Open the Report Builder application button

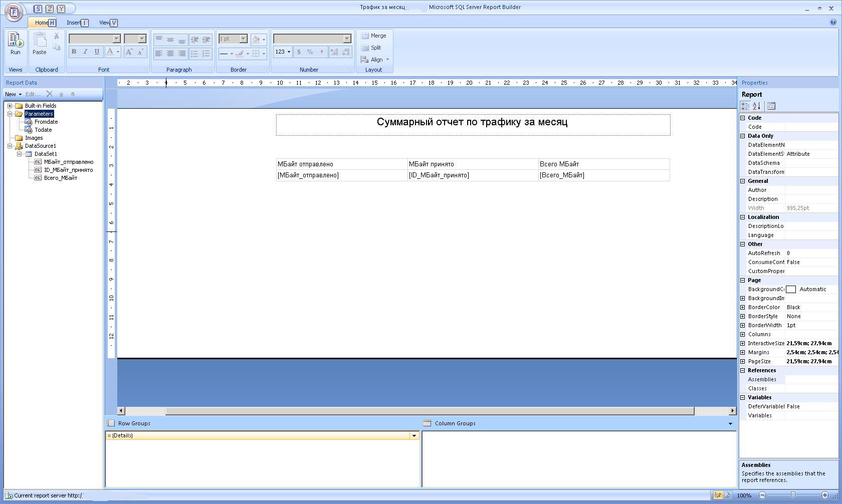(14, 12)
